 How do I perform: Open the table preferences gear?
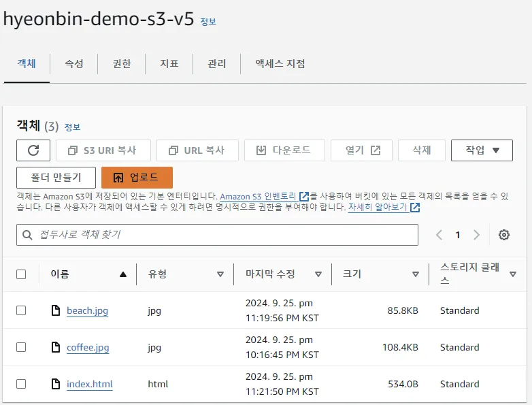click(x=504, y=235)
